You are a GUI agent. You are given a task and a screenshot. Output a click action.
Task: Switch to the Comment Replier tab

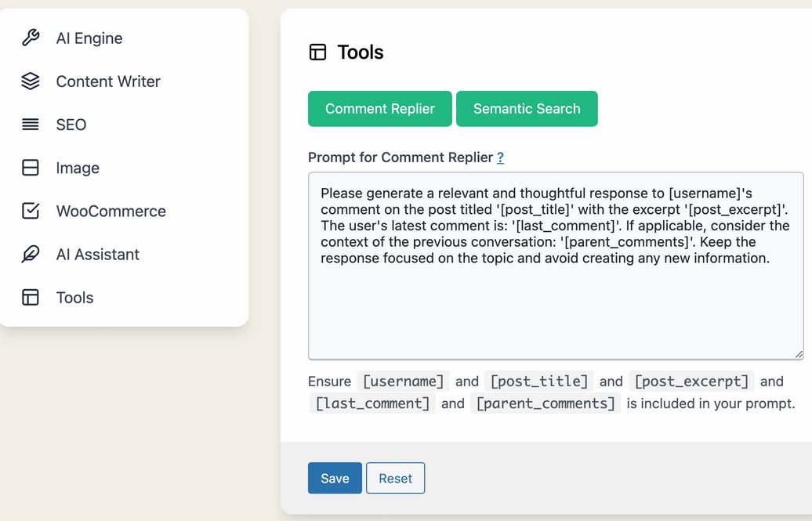pyautogui.click(x=379, y=109)
